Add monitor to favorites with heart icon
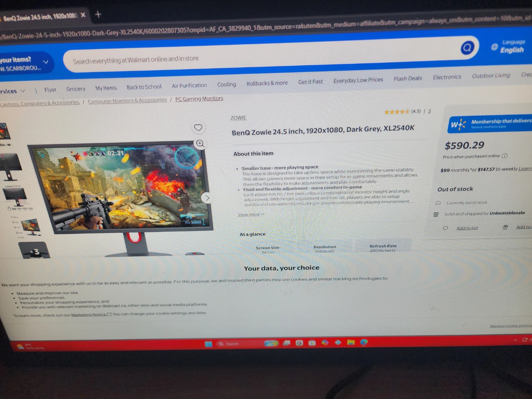This screenshot has height=399, width=532. tap(198, 127)
